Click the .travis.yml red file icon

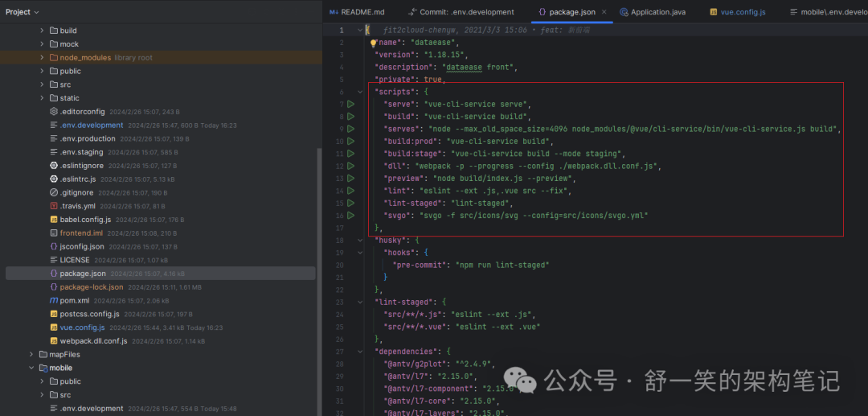54,206
